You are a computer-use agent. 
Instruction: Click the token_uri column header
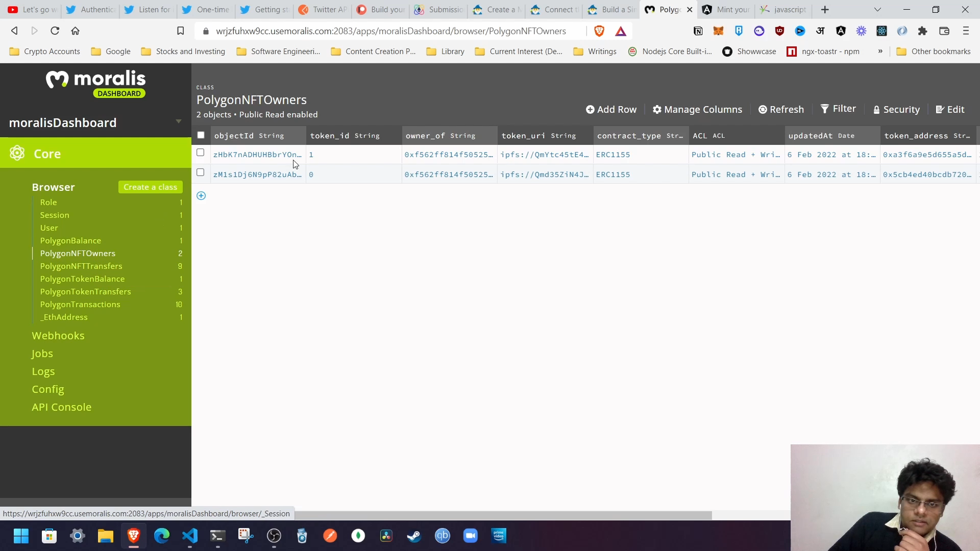tap(546, 136)
